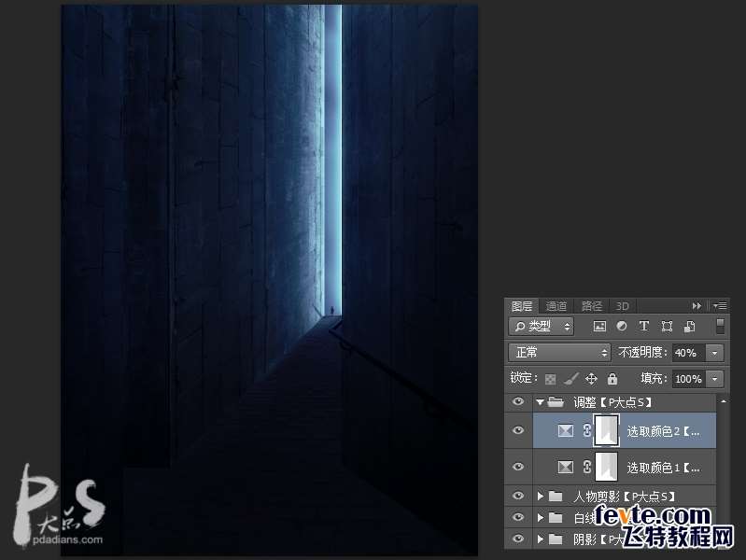Viewport: 746px width, 560px height.
Task: Click the lock all padlock icon
Action: click(612, 379)
